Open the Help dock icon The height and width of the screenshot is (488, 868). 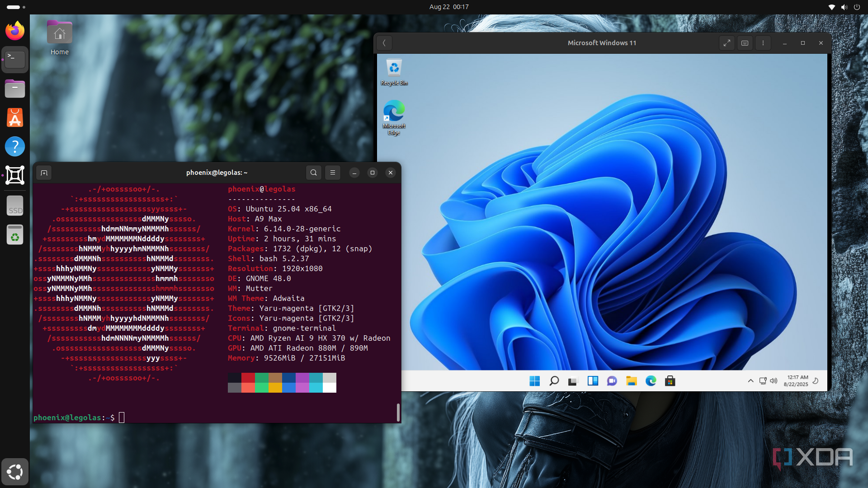pos(15,146)
